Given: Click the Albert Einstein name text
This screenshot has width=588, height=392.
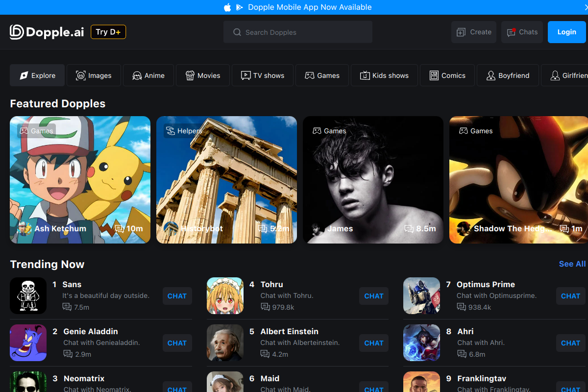Looking at the screenshot, I should [290, 331].
